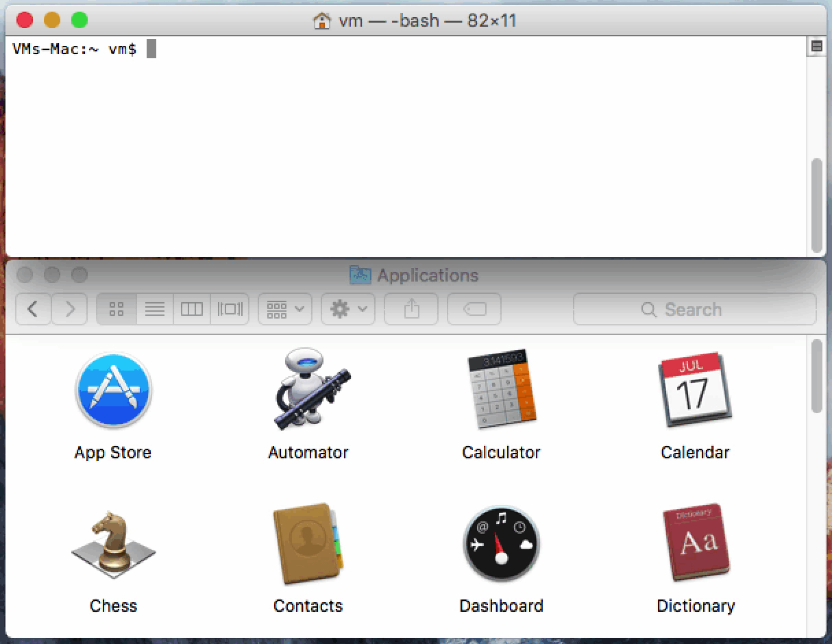The height and width of the screenshot is (644, 832).
Task: Focus the Finder Search field
Action: click(x=695, y=310)
